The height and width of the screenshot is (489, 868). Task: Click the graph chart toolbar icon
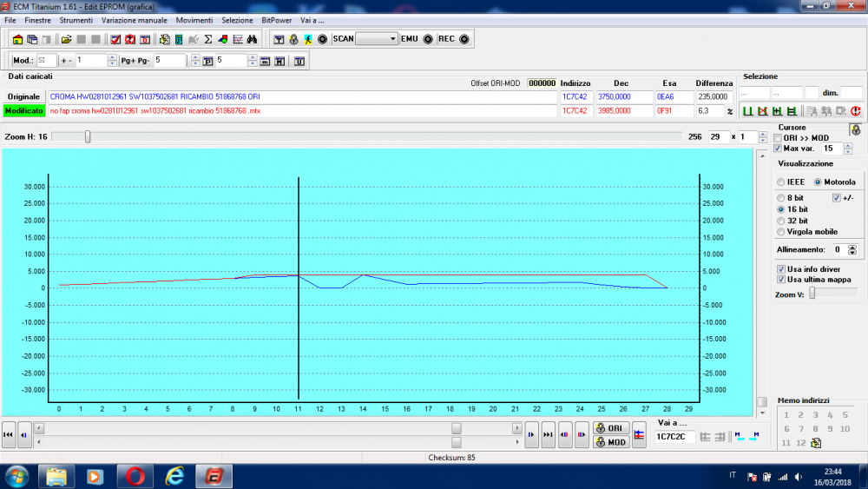[x=238, y=39]
